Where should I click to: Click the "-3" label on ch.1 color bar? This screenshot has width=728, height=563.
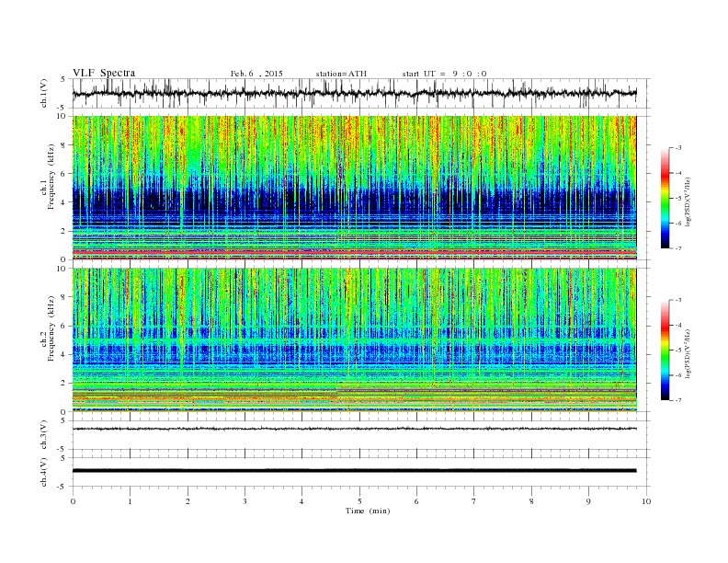(678, 148)
